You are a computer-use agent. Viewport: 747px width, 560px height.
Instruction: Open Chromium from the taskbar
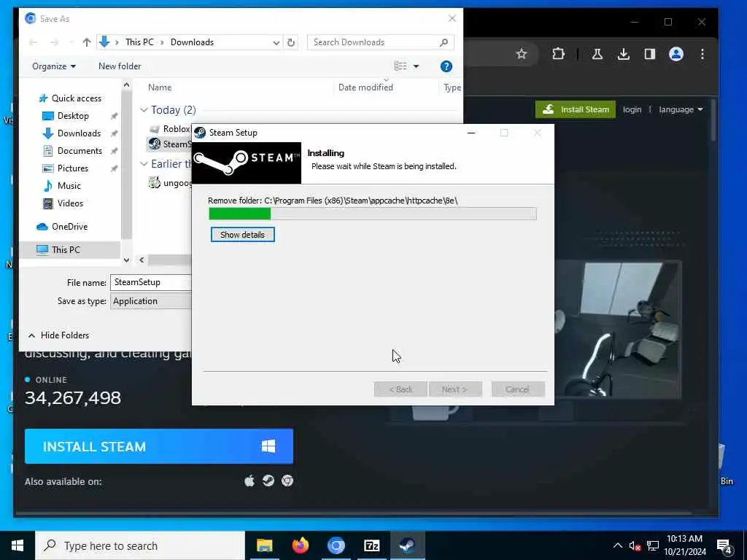point(336,545)
